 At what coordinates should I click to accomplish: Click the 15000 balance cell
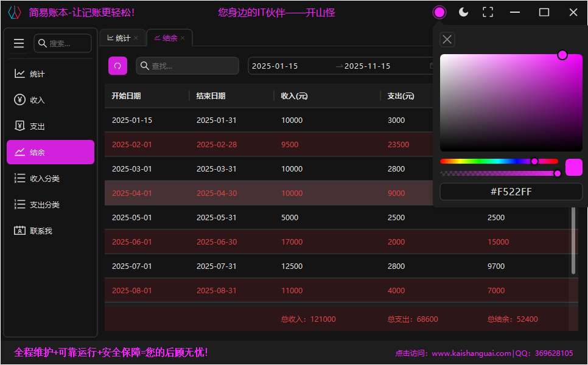click(x=499, y=242)
